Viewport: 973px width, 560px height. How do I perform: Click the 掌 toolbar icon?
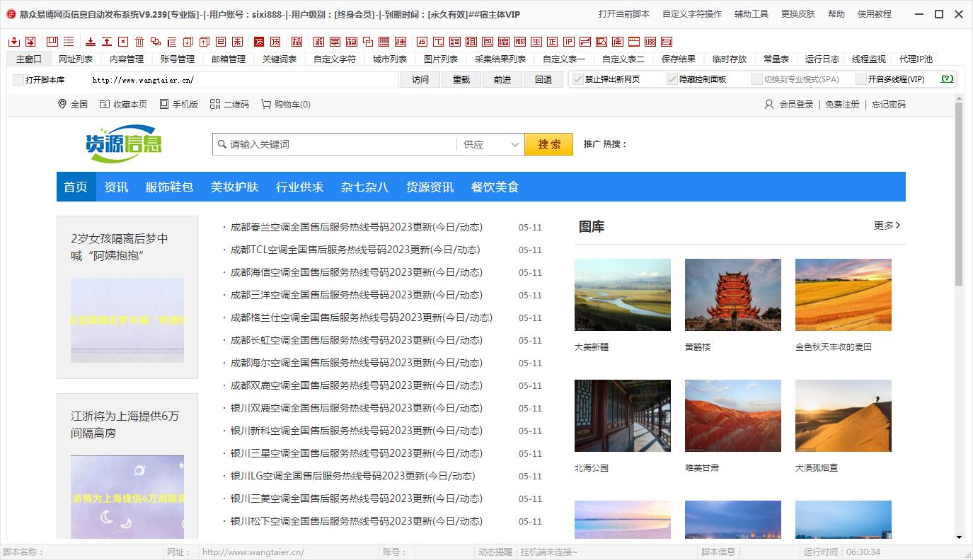[x=334, y=42]
